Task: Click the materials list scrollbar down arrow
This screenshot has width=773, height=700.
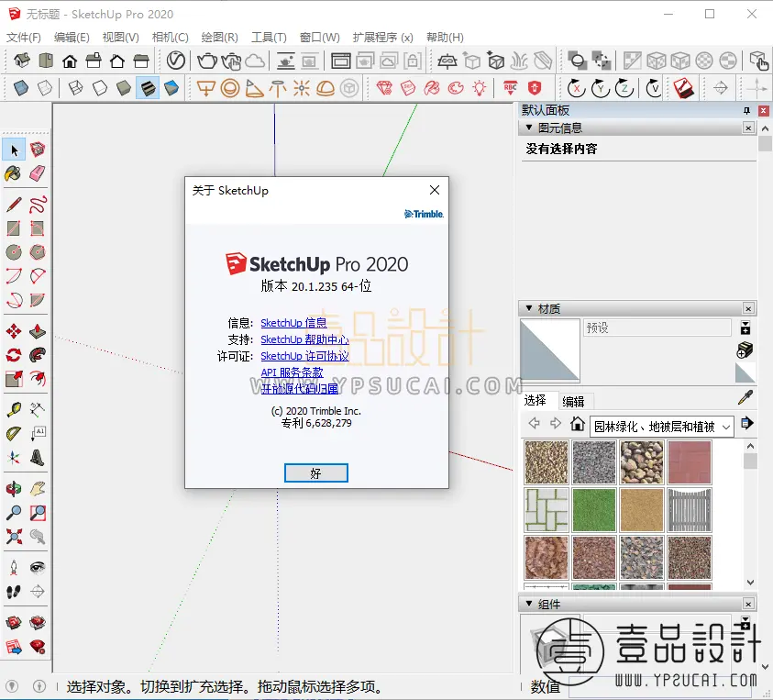Action: tap(750, 582)
